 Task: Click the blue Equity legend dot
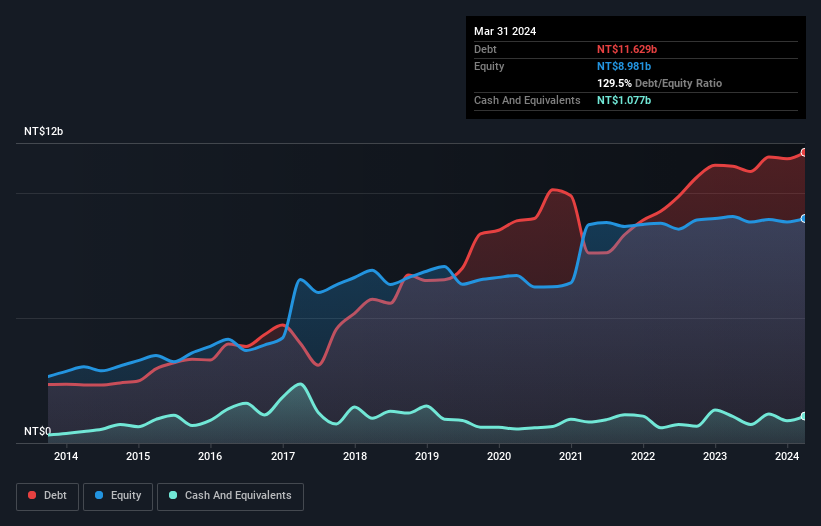pyautogui.click(x=99, y=495)
